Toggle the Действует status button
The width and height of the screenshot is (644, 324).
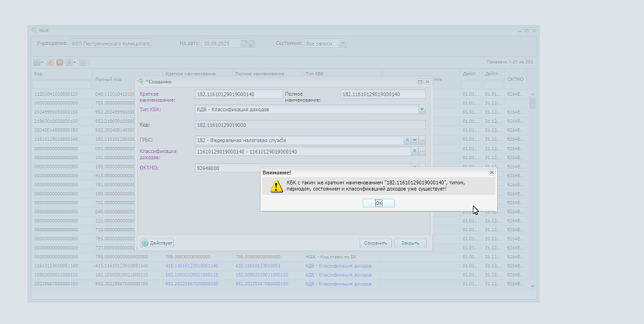pyautogui.click(x=158, y=243)
